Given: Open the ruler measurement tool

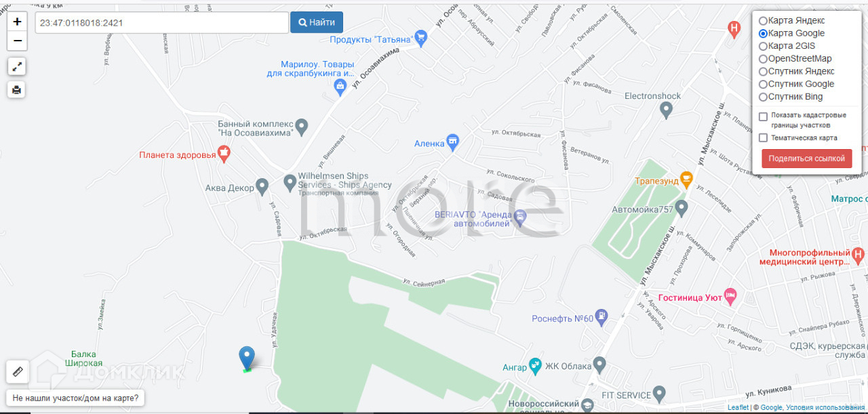Looking at the screenshot, I should (17, 371).
